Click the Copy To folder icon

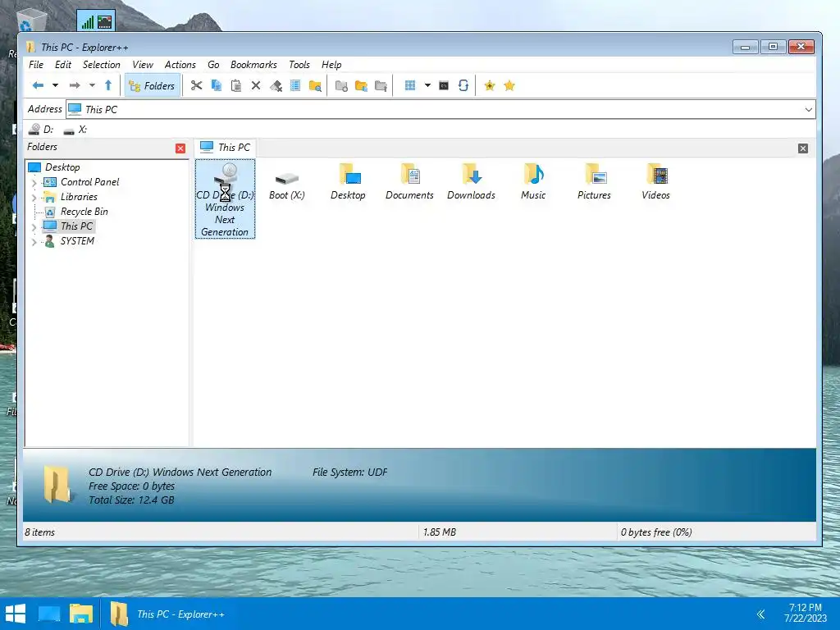361,85
